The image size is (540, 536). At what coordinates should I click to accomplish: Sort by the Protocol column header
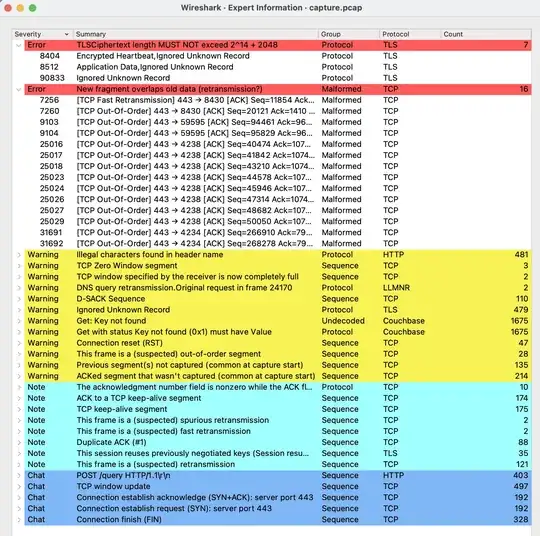tap(410, 34)
